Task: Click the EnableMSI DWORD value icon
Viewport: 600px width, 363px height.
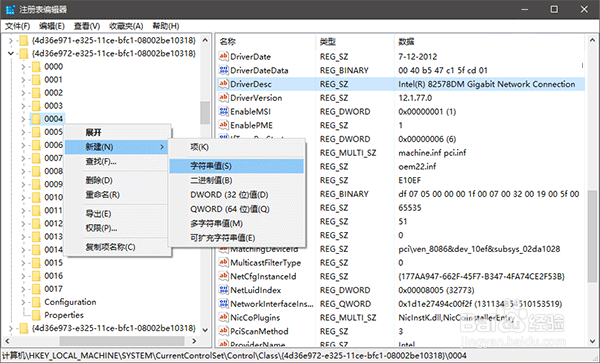Action: pos(223,112)
